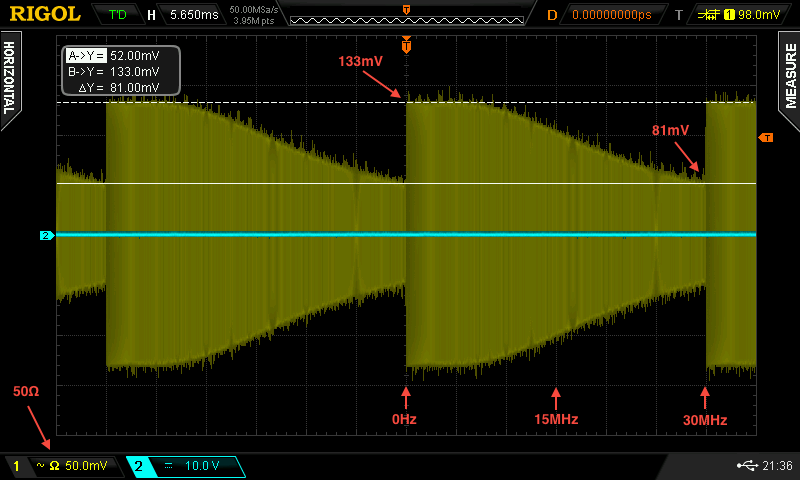Image resolution: width=800 pixels, height=480 pixels.
Task: Click the cyan channel 2 ground marker
Action: (x=45, y=236)
